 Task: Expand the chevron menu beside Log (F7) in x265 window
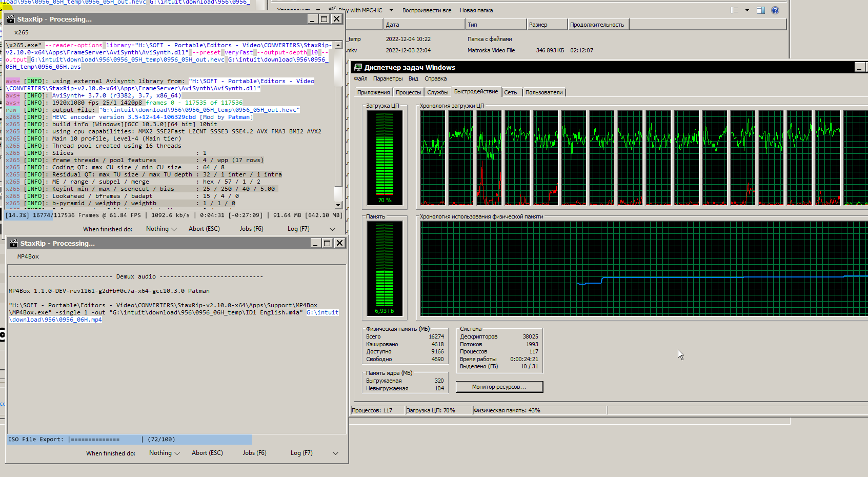point(332,229)
